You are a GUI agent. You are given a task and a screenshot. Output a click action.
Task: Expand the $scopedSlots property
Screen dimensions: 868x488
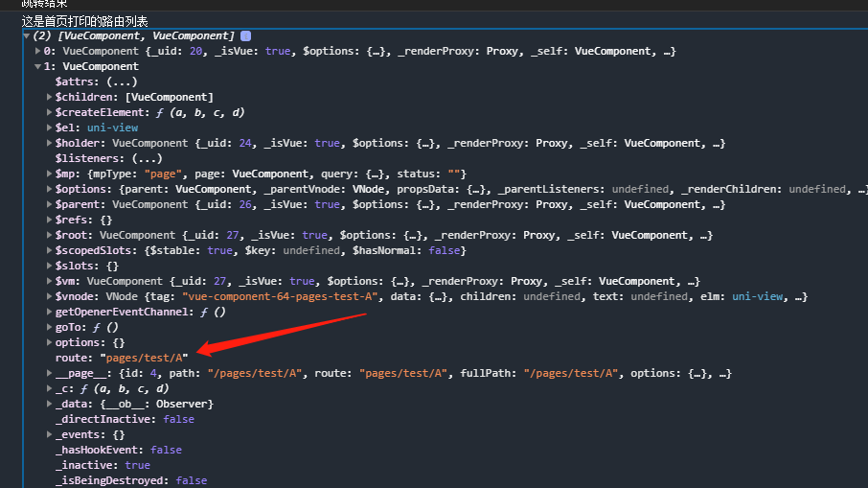[49, 250]
